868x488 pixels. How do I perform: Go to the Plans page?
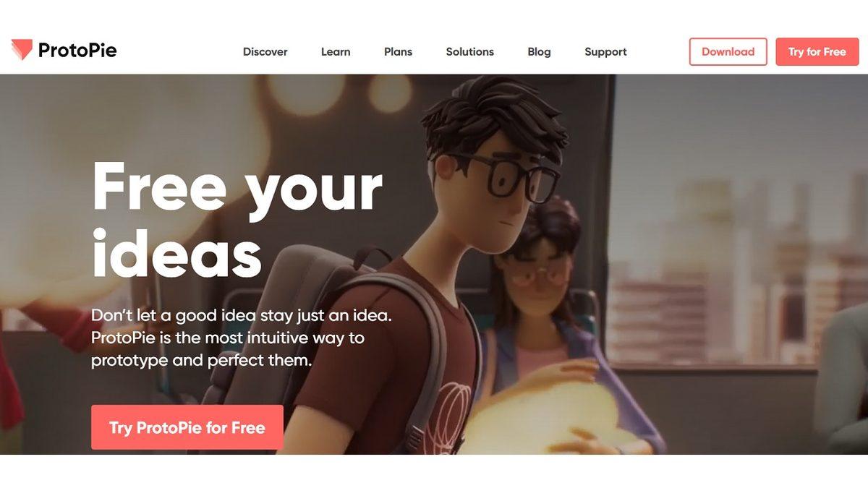(x=398, y=52)
